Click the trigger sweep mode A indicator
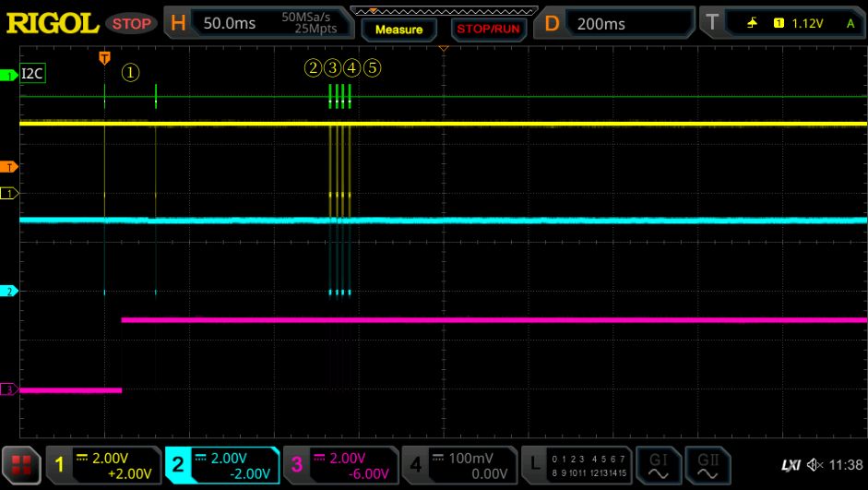This screenshot has width=868, height=490. (850, 23)
